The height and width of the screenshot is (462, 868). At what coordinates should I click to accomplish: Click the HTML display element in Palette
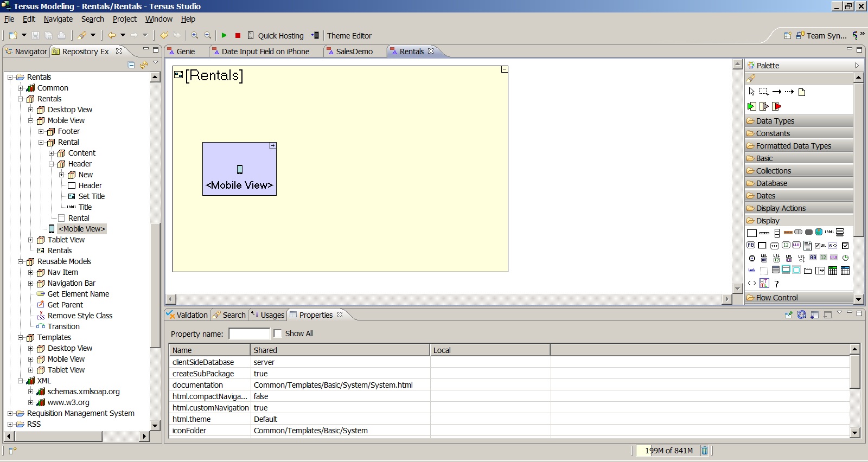click(x=764, y=283)
